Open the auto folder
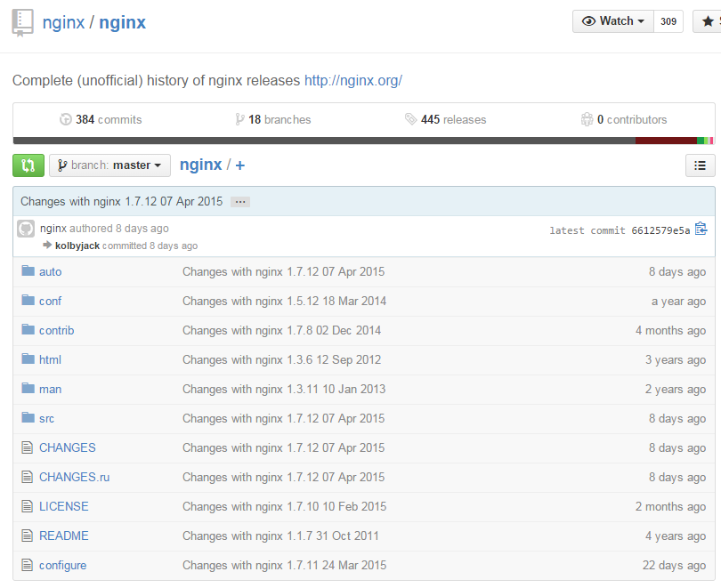721x588 pixels. point(50,271)
